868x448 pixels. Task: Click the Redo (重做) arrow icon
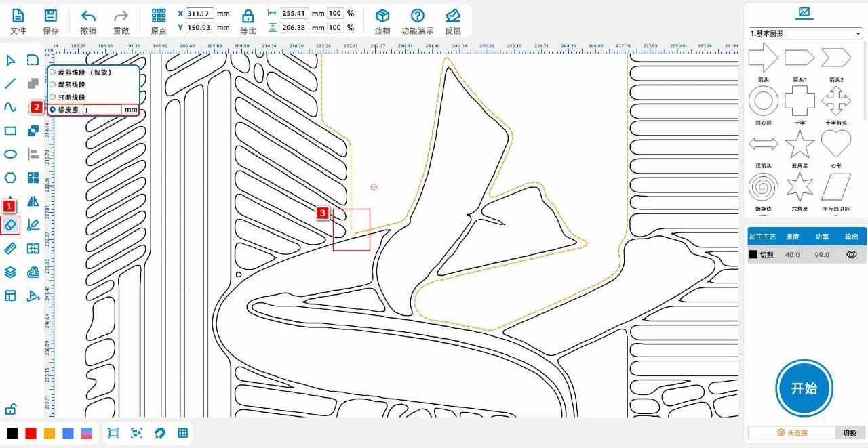click(x=121, y=16)
